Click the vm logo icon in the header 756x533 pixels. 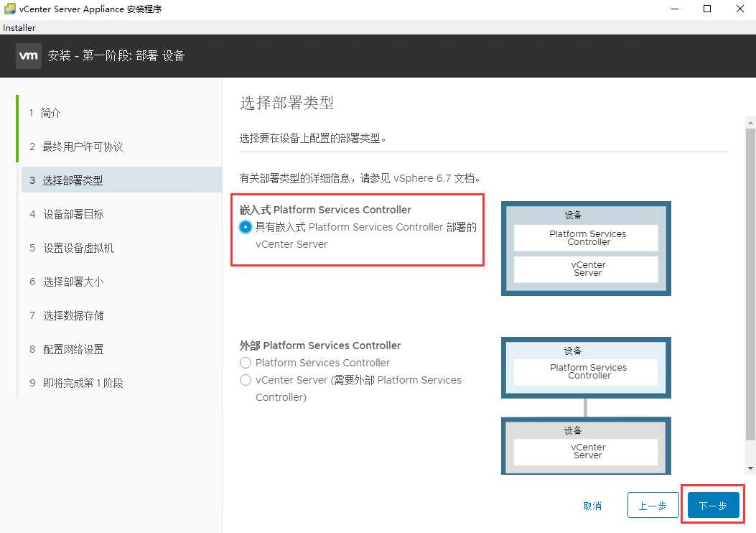tap(29, 55)
